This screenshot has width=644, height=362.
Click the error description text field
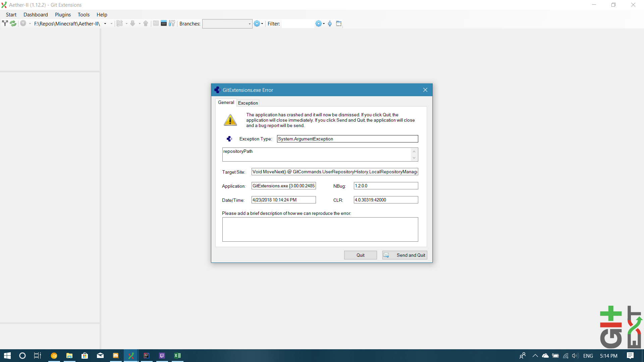pos(320,229)
